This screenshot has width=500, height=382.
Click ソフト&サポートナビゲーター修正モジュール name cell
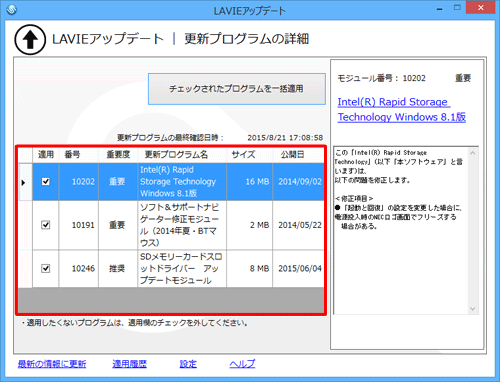pyautogui.click(x=182, y=225)
